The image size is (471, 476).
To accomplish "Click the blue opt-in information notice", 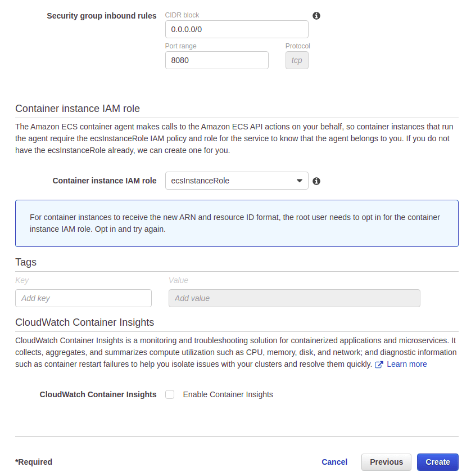I will tap(236, 223).
